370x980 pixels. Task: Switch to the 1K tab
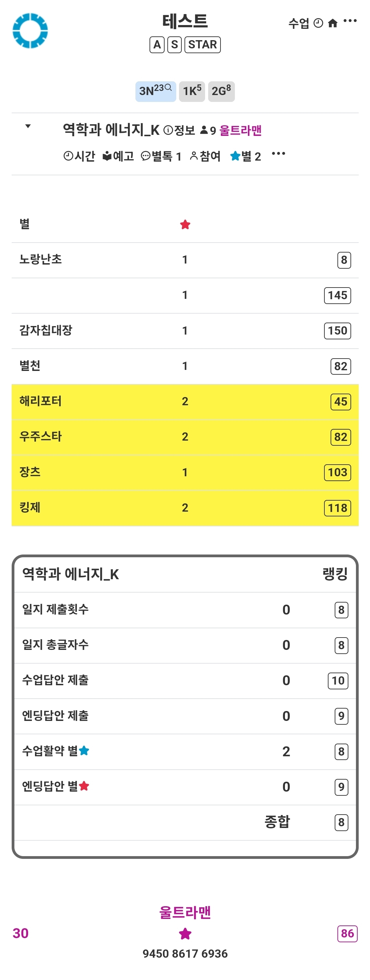click(192, 91)
